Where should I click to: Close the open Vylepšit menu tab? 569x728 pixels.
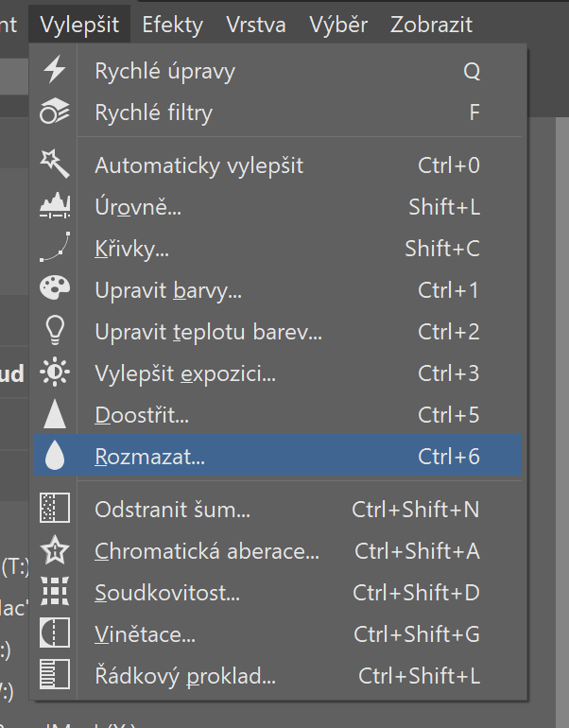point(79,25)
